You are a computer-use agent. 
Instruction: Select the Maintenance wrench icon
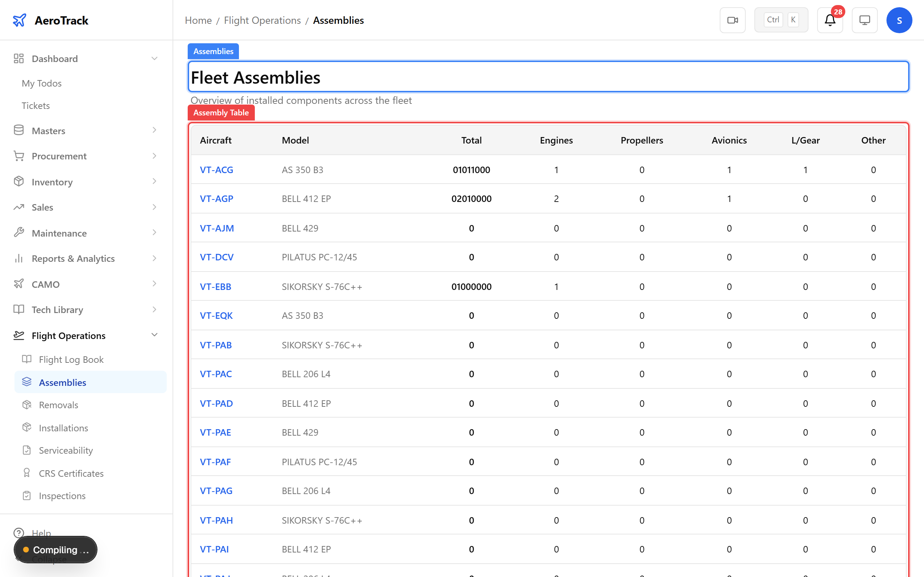point(18,233)
